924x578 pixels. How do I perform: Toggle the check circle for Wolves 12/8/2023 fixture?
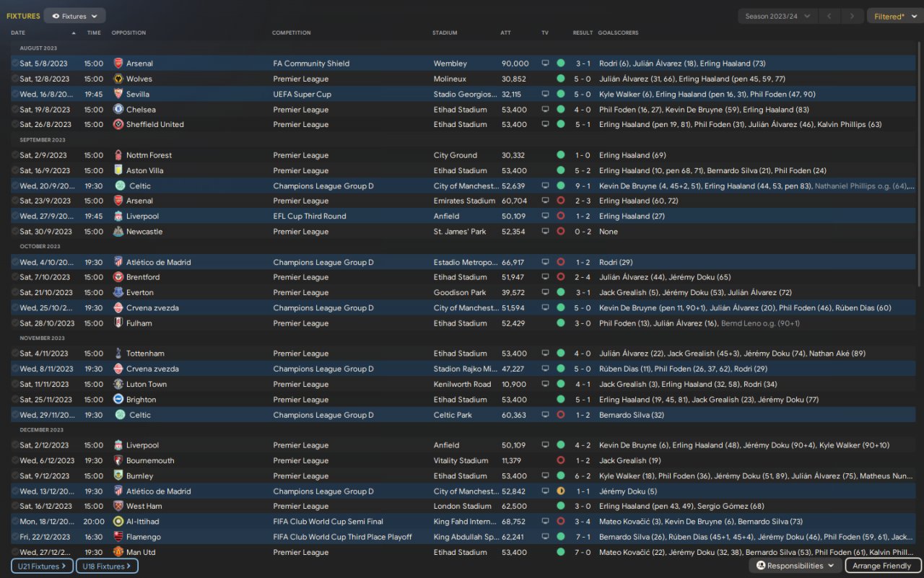[15, 79]
